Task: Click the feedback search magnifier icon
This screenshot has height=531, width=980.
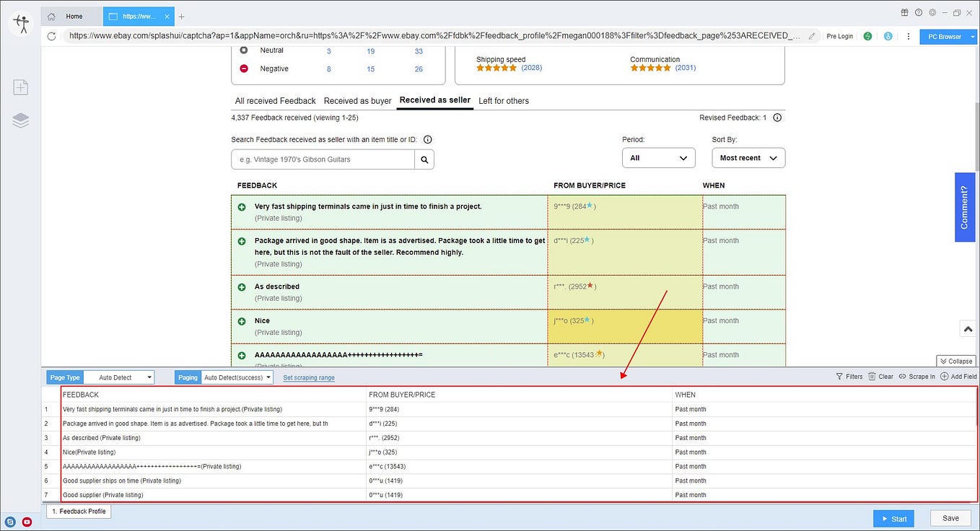Action: [x=424, y=159]
